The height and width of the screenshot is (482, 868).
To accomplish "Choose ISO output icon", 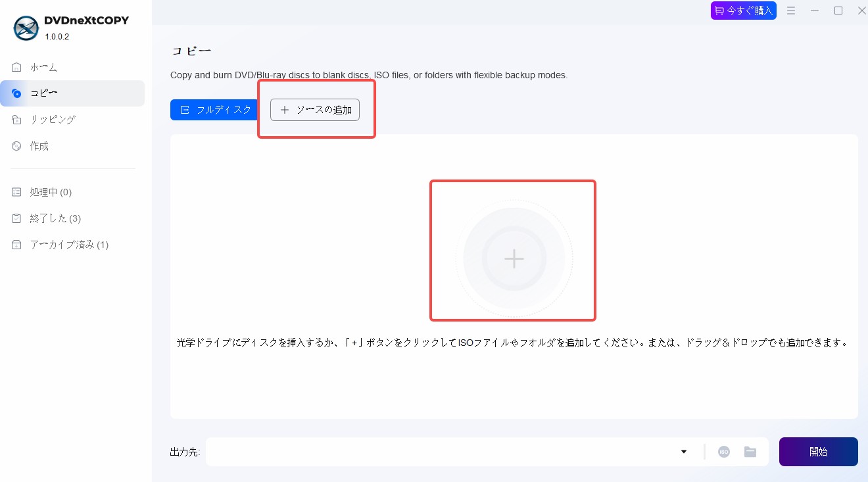I will (x=724, y=452).
